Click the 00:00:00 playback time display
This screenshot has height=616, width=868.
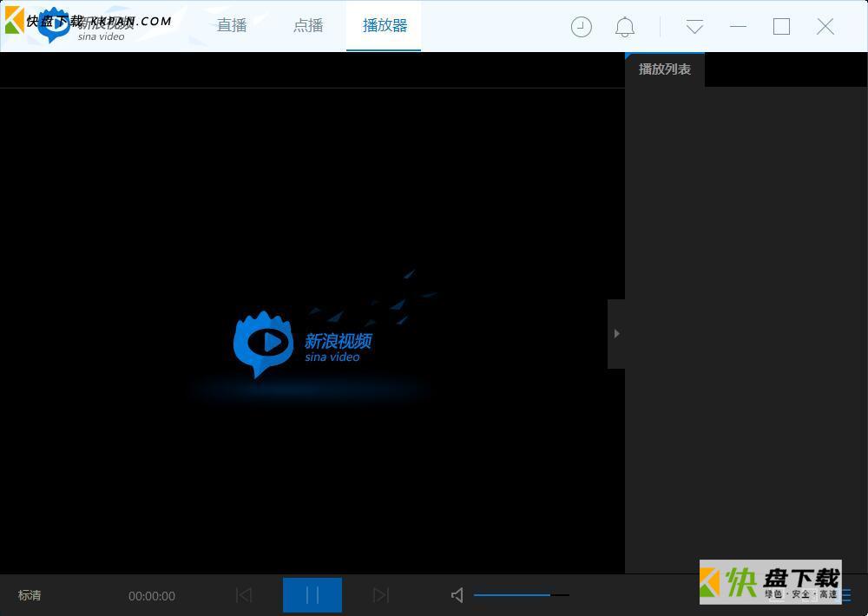click(152, 596)
